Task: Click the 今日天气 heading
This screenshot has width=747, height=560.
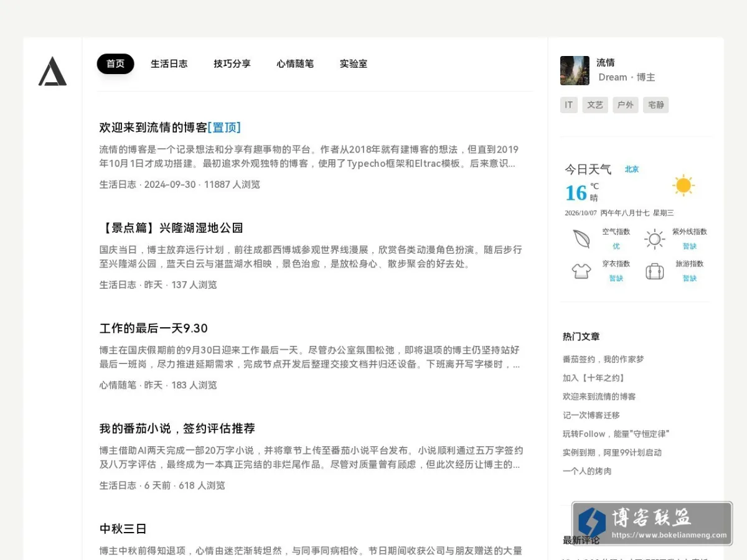Action: tap(588, 169)
